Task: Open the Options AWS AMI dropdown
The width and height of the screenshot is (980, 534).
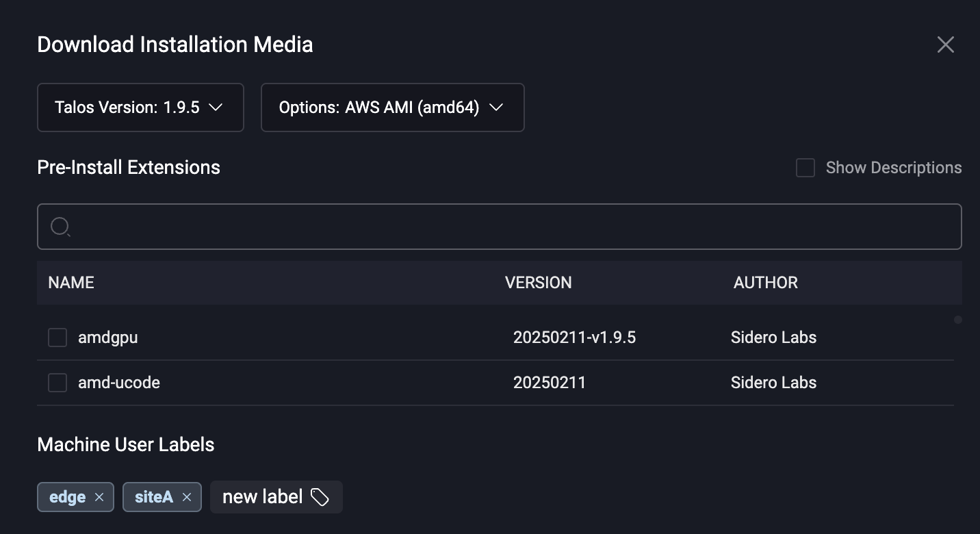Action: coord(393,107)
